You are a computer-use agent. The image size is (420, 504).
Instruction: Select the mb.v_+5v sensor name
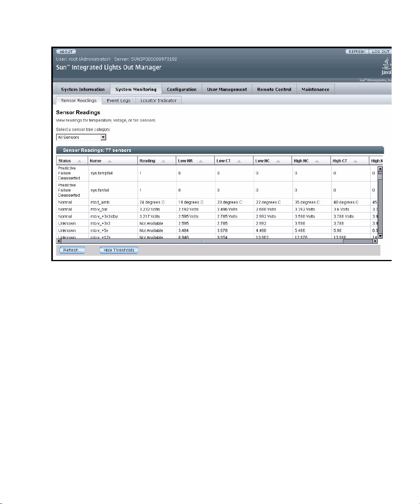click(x=99, y=230)
